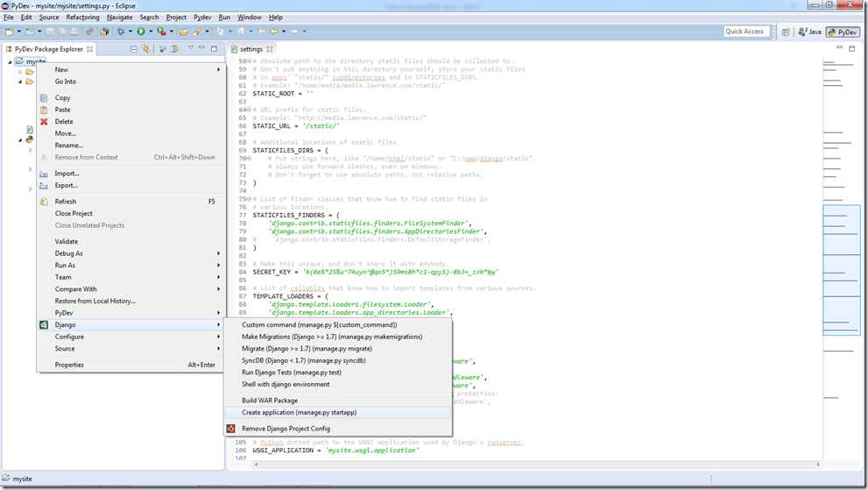Choose Go Into from context menu

(x=131, y=82)
